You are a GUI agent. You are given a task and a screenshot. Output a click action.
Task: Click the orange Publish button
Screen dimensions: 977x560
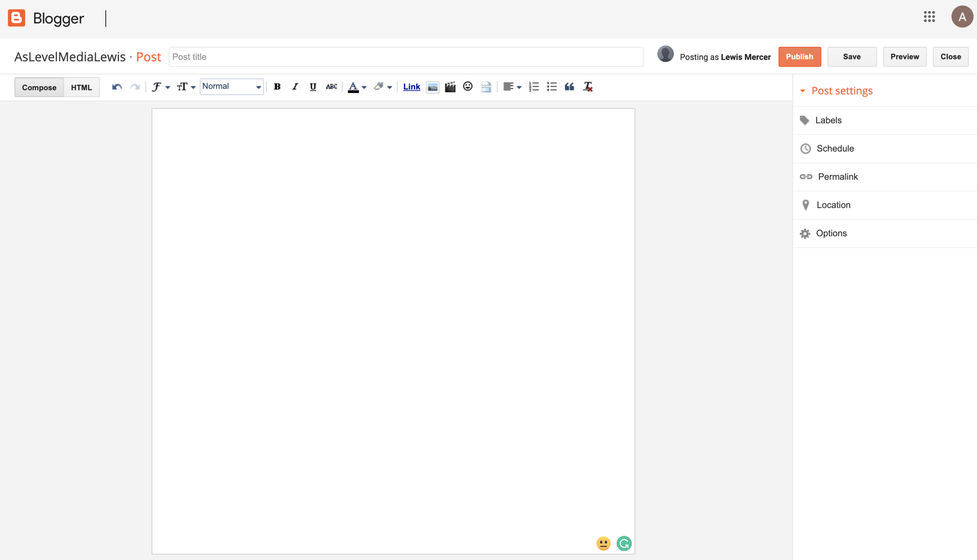tap(799, 56)
